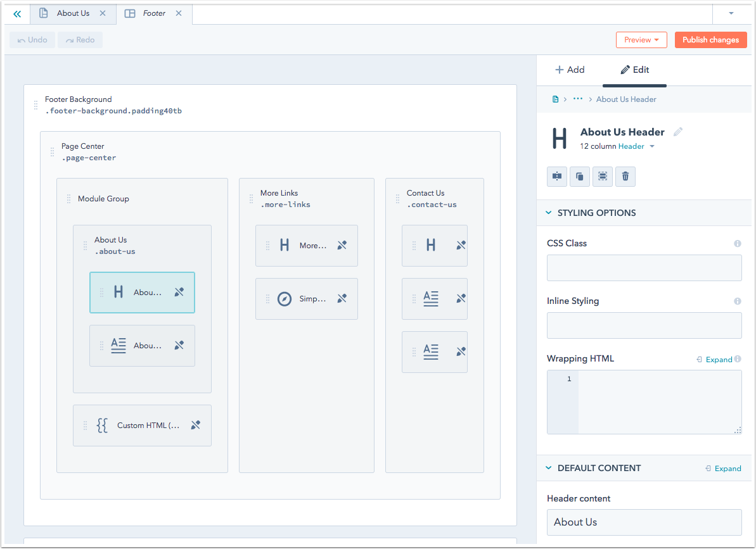Switch to the Add tab
The width and height of the screenshot is (756, 549).
point(570,70)
